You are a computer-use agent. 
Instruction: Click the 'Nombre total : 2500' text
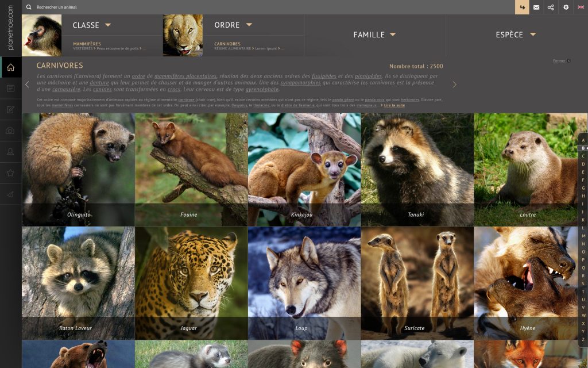click(416, 66)
